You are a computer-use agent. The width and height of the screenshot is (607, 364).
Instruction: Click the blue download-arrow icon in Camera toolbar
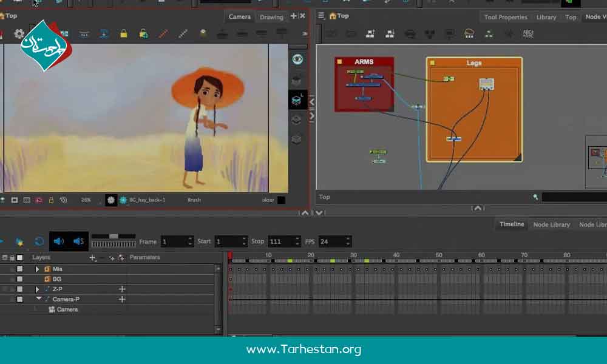point(104,34)
